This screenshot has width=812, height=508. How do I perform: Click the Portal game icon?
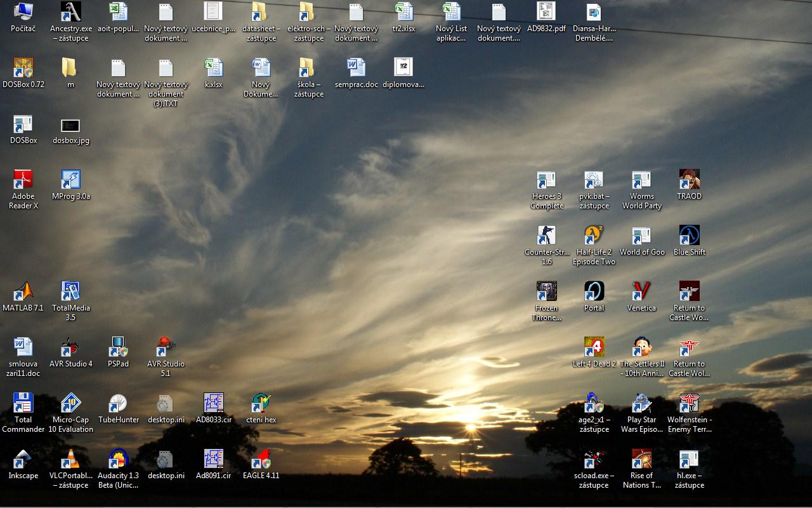[594, 291]
